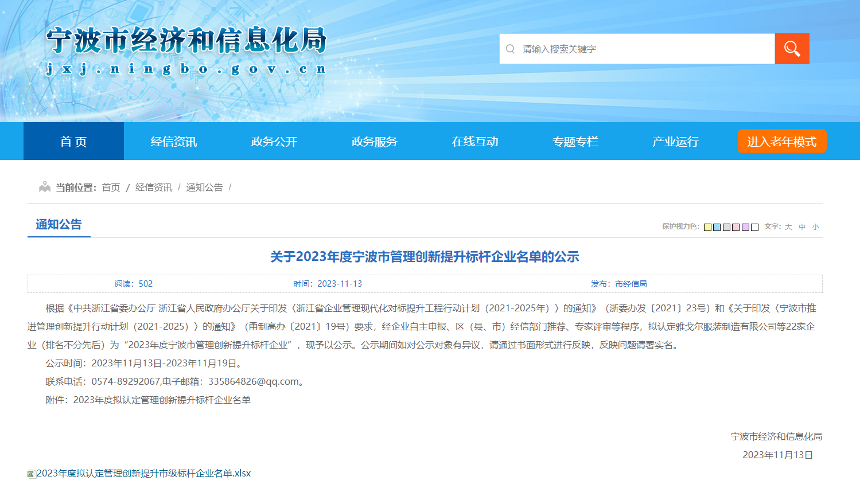This screenshot has width=860, height=504.
Task: Click the location marker icon before 当前位置
Action: click(x=45, y=186)
